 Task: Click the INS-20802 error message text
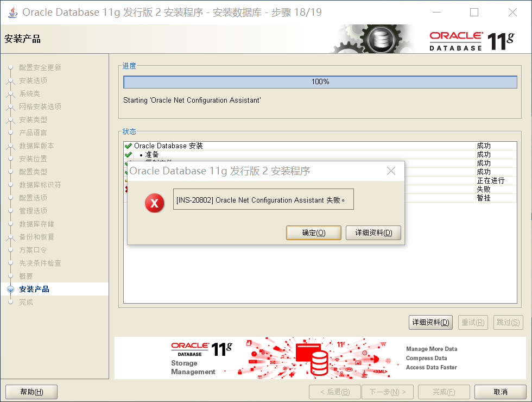[x=261, y=200]
